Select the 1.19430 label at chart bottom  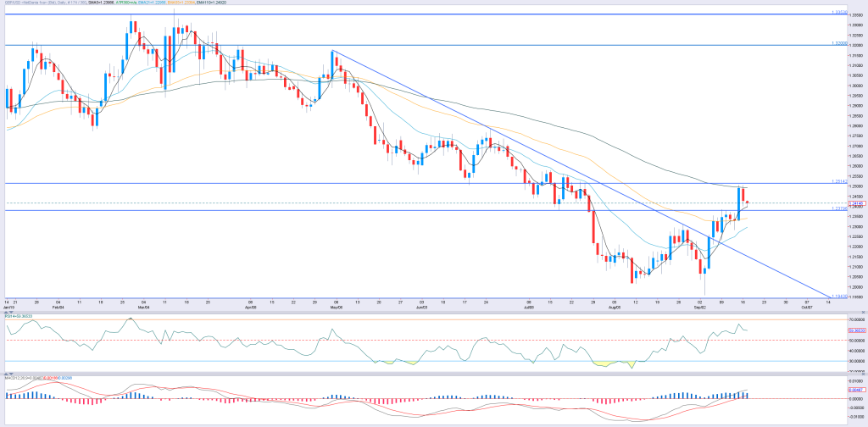point(840,297)
